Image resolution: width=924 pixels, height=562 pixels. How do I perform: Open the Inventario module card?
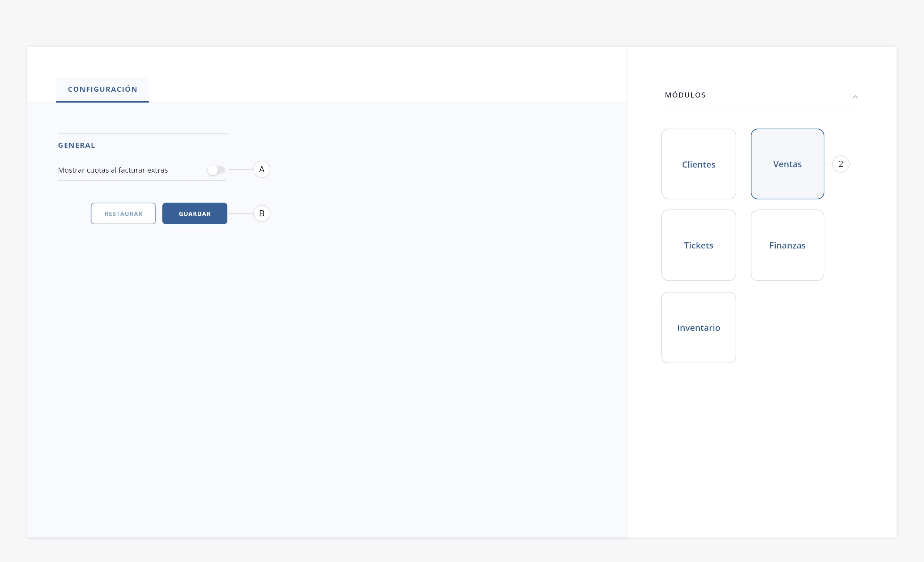tap(698, 328)
